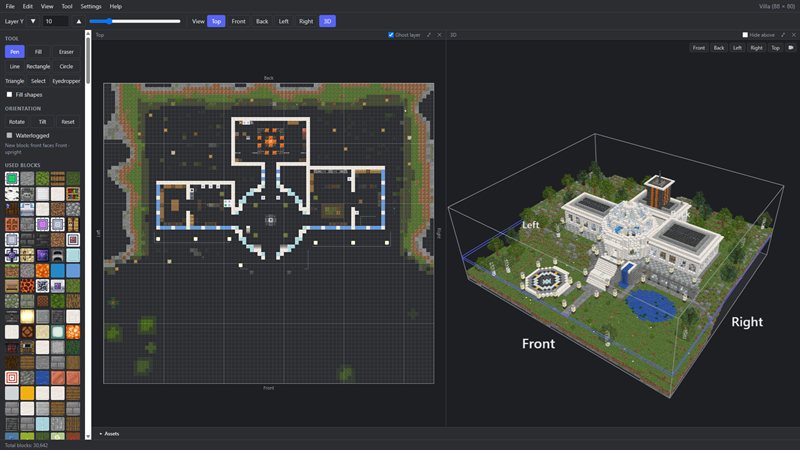This screenshot has height=450, width=800.
Task: Use the Select tool
Action: [38, 81]
